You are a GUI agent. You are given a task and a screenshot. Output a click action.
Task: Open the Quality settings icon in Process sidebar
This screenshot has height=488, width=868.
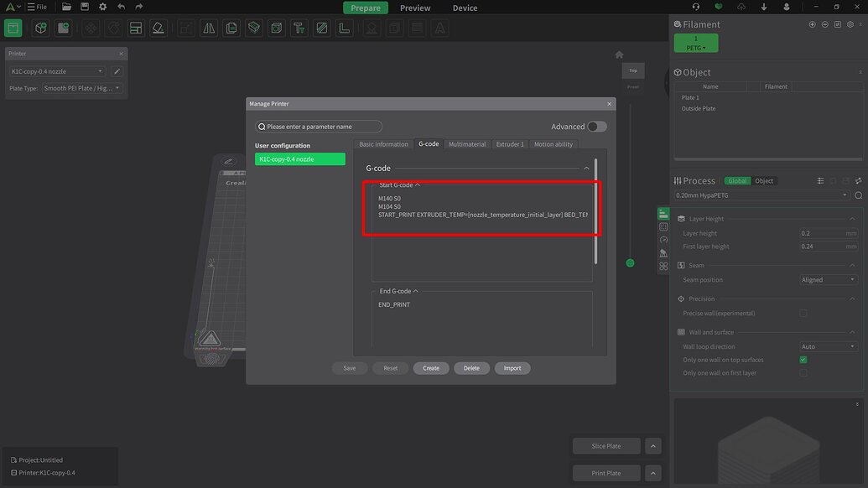click(663, 212)
